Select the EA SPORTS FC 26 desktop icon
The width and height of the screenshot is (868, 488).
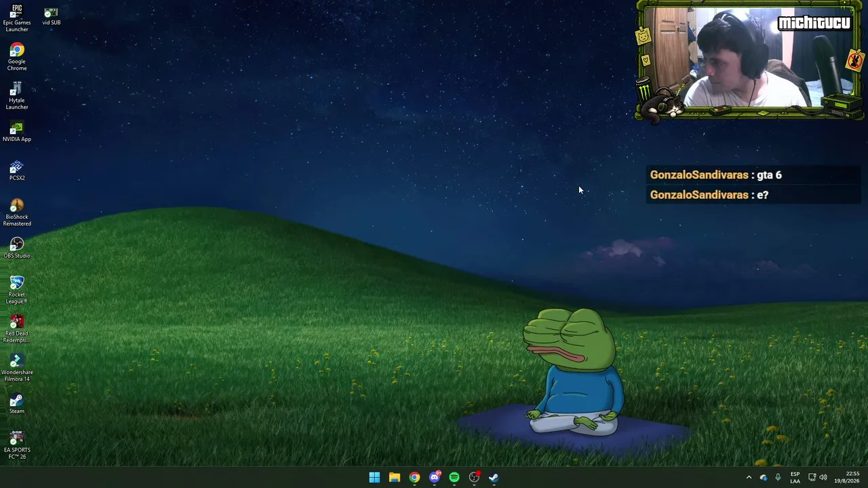click(17, 445)
